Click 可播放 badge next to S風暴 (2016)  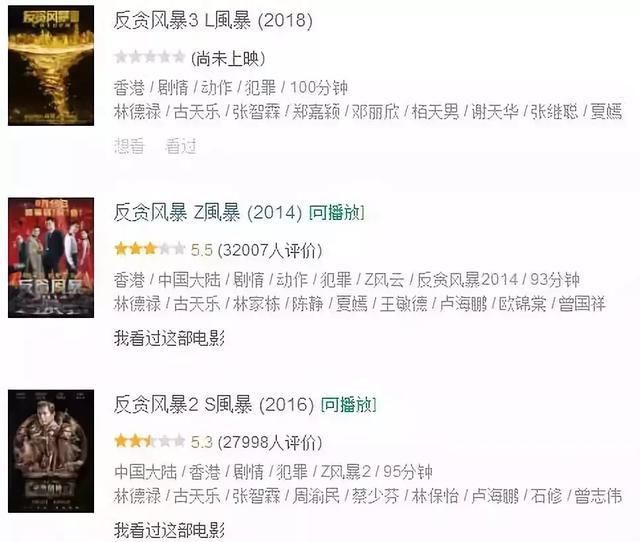coord(348,404)
